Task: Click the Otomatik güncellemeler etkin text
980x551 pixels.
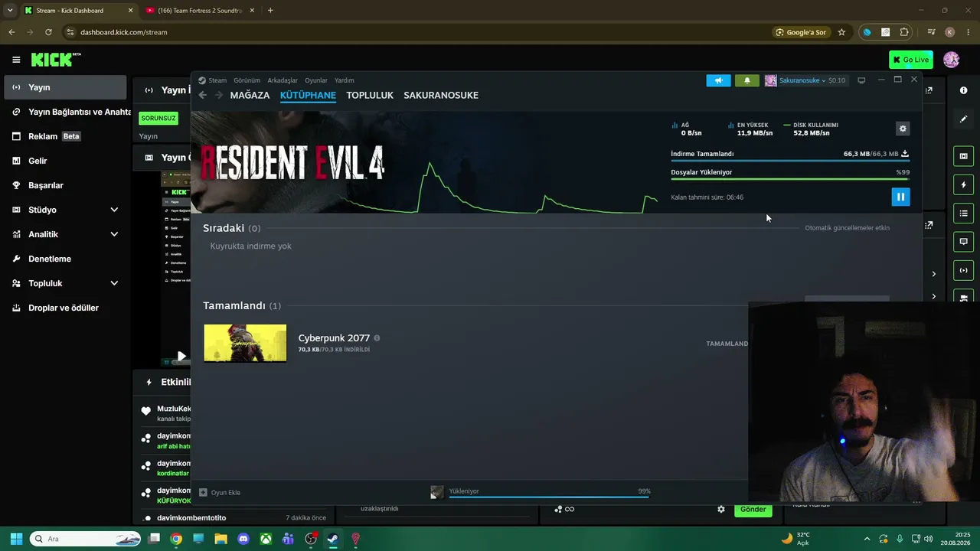Action: (x=847, y=228)
